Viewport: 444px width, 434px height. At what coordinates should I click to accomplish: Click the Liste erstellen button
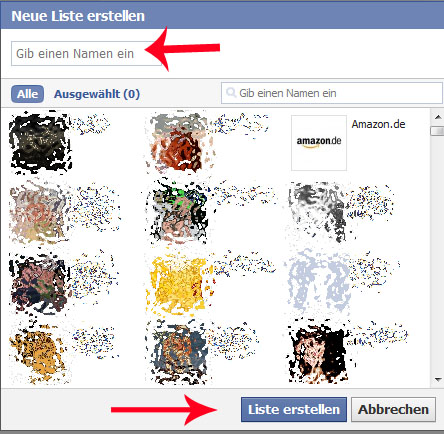tap(294, 409)
